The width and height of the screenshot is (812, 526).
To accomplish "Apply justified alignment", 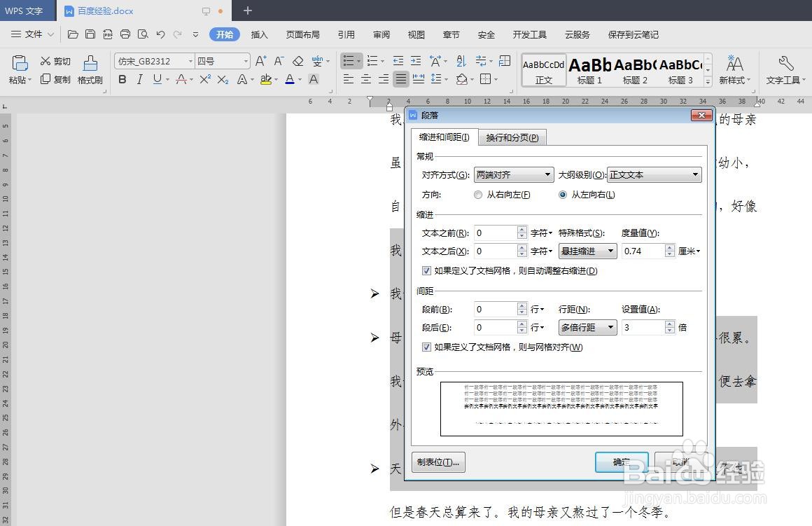I will tap(401, 79).
